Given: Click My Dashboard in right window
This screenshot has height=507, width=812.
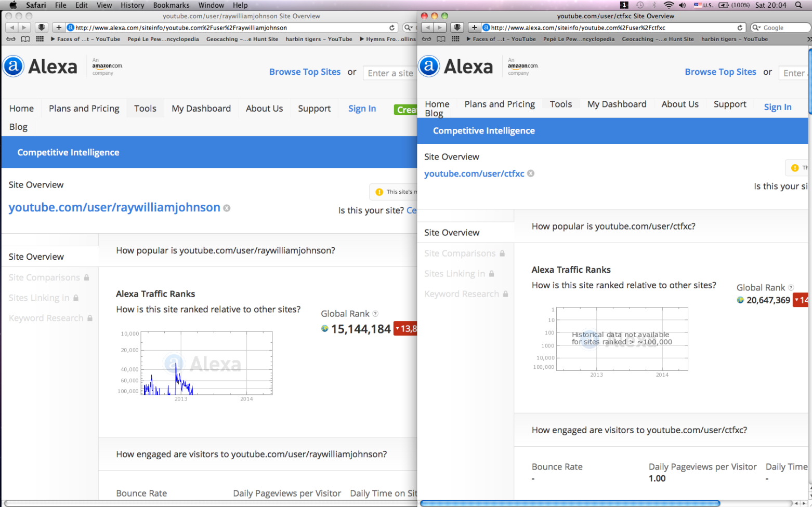Looking at the screenshot, I should (x=617, y=104).
